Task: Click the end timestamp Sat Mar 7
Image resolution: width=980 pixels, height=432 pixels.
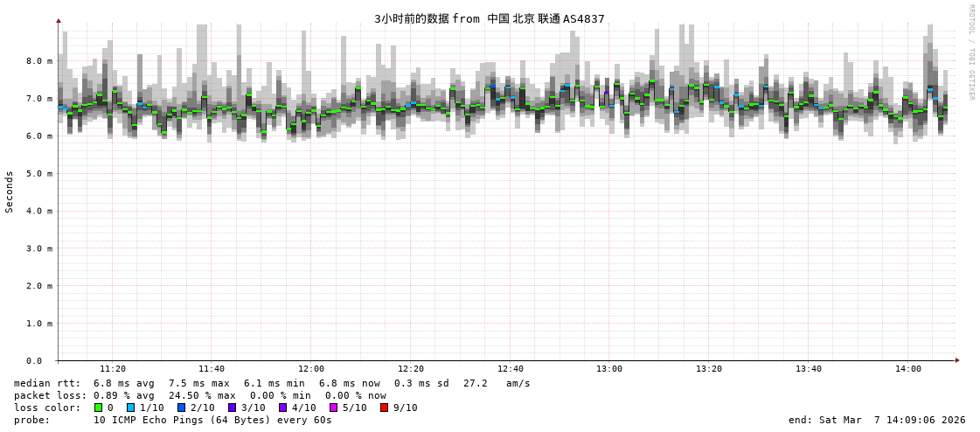Action: pyautogui.click(x=876, y=420)
